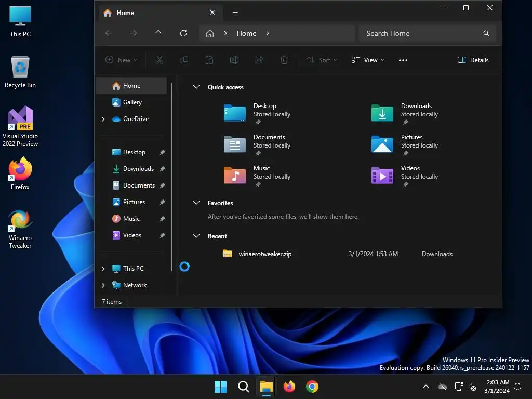Open the Windows Start button

point(220,387)
